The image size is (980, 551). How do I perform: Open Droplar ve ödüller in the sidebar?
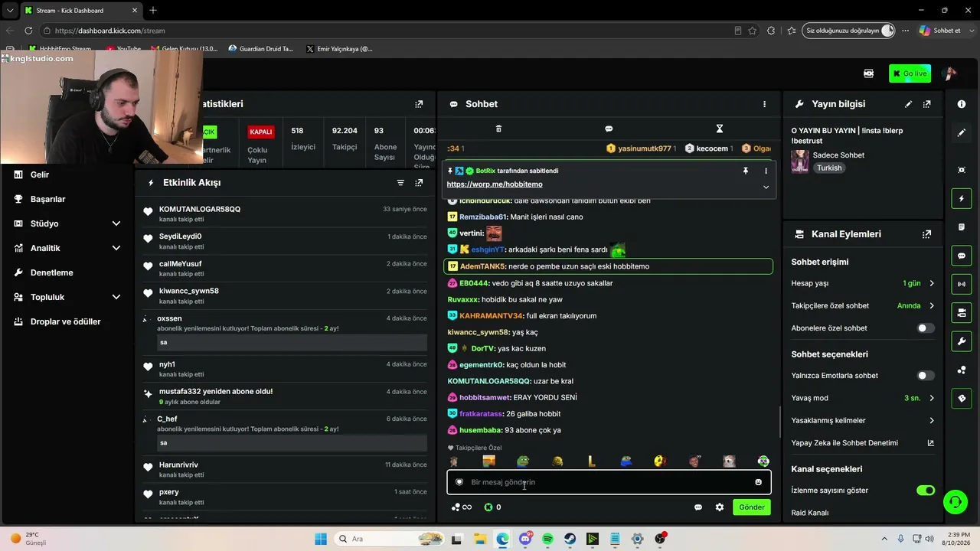(x=67, y=321)
